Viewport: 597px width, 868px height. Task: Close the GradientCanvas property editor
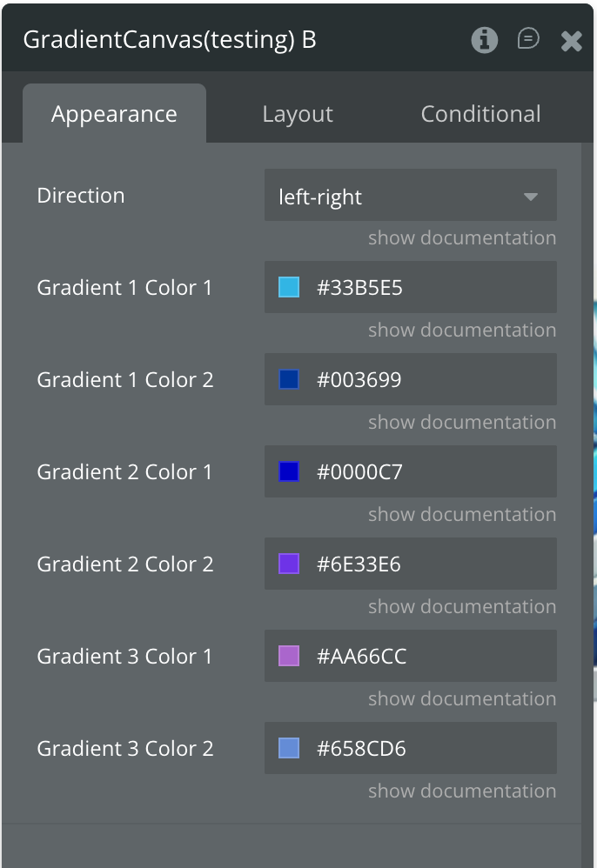point(571,41)
